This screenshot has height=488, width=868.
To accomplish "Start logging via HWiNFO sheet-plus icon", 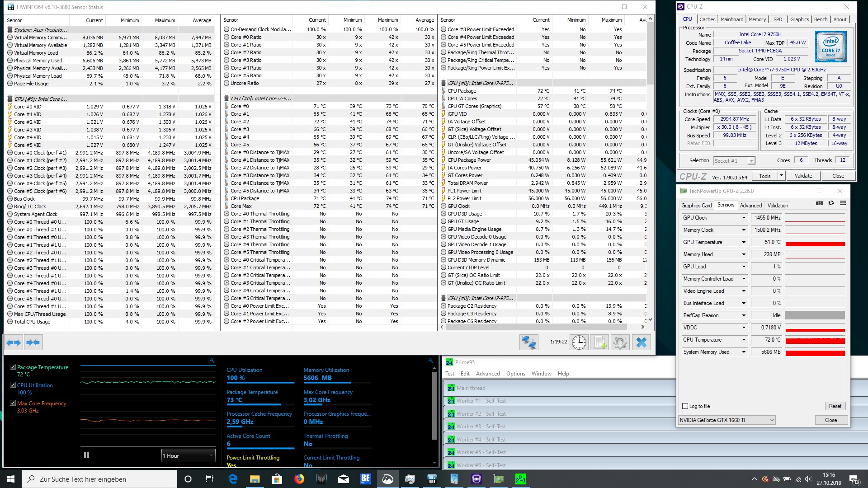I will click(x=599, y=343).
